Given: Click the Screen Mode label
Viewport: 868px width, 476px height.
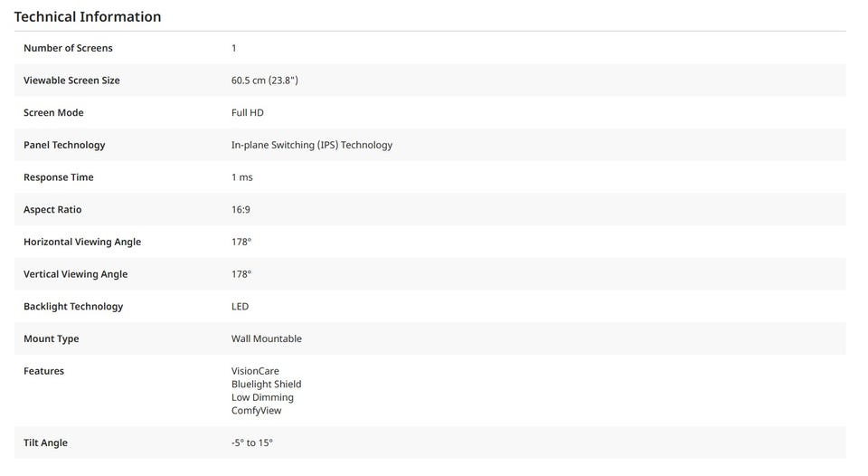Looking at the screenshot, I should [53, 113].
